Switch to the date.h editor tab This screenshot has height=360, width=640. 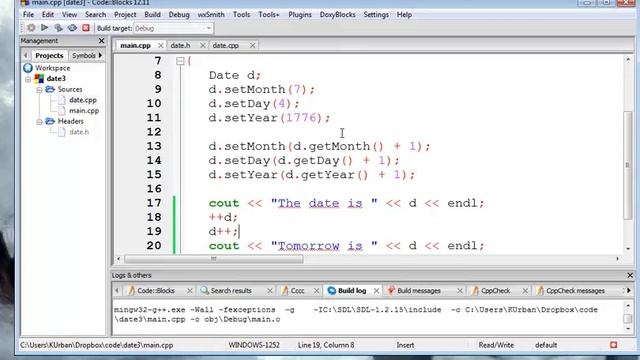point(180,46)
